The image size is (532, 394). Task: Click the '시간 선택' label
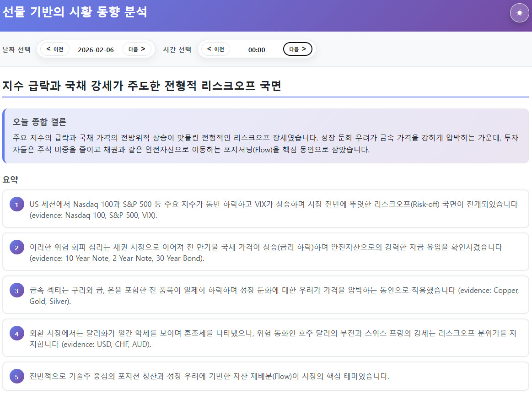click(177, 49)
